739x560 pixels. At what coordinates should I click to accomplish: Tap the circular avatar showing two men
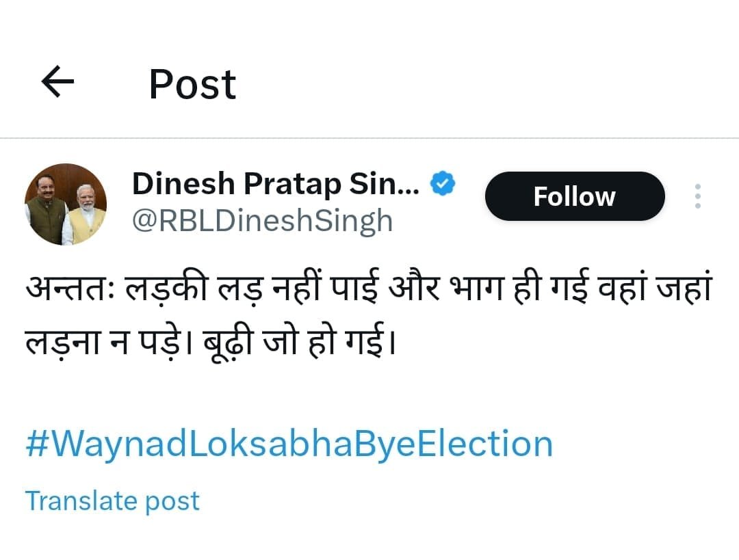pos(66,204)
